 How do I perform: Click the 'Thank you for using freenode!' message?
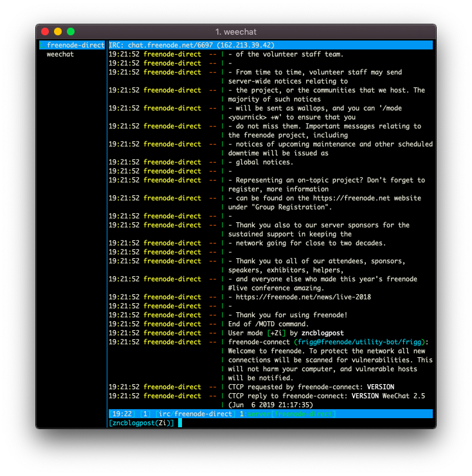point(291,315)
